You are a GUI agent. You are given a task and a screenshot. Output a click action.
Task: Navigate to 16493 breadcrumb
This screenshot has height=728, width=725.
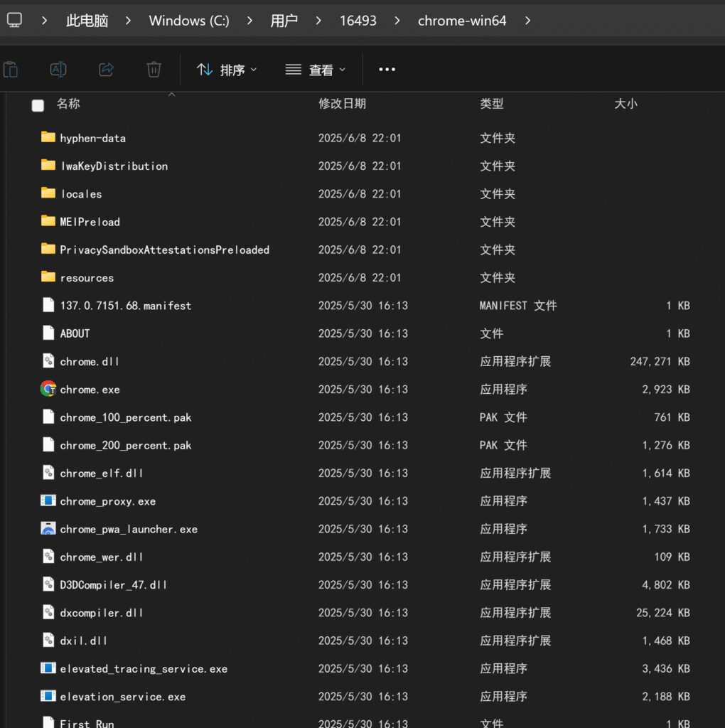tap(358, 21)
